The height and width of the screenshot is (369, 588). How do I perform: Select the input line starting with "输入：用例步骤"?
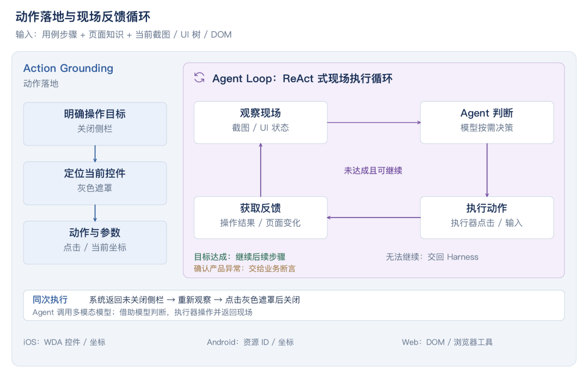(x=124, y=34)
